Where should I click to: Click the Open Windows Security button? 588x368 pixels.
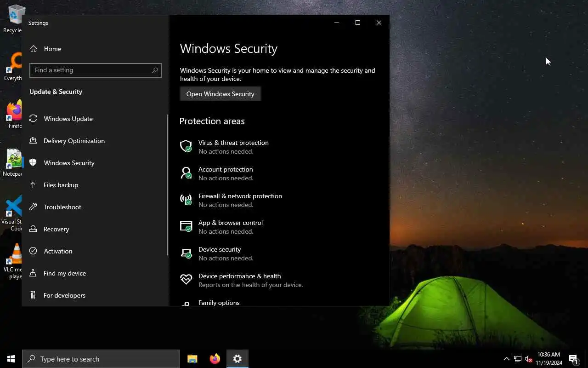point(220,94)
